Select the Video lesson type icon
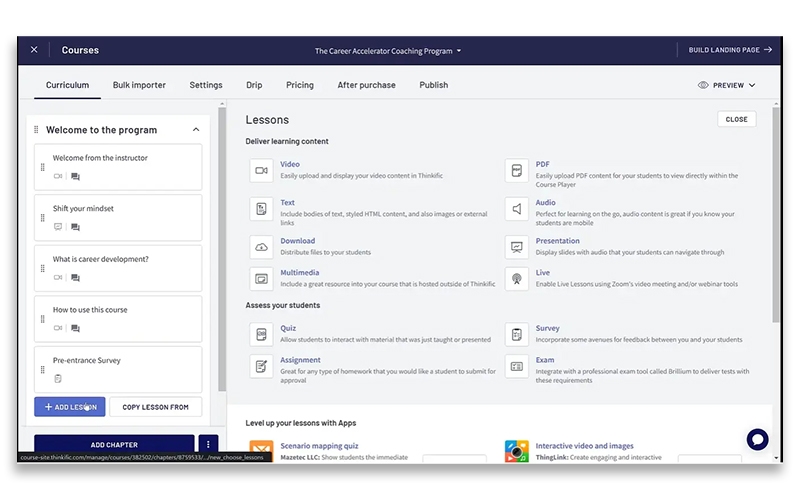Screen dimensions: 800x500 [x=261, y=170]
